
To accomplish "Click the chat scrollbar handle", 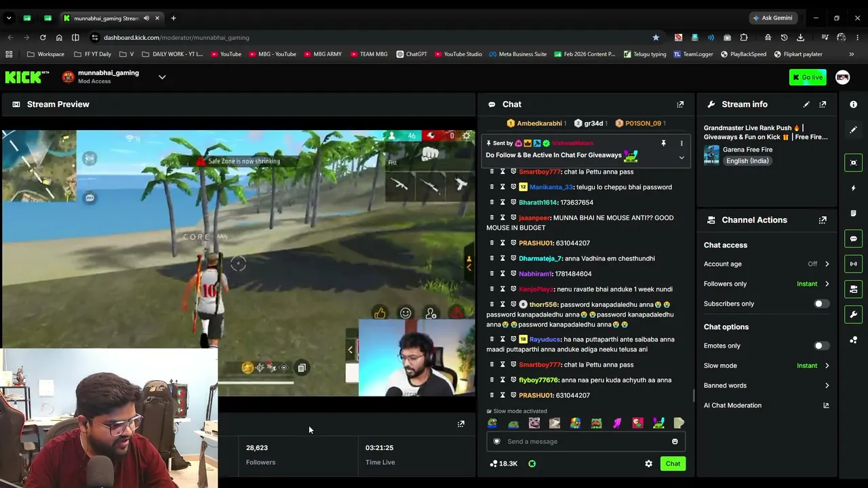I will 693,396.
